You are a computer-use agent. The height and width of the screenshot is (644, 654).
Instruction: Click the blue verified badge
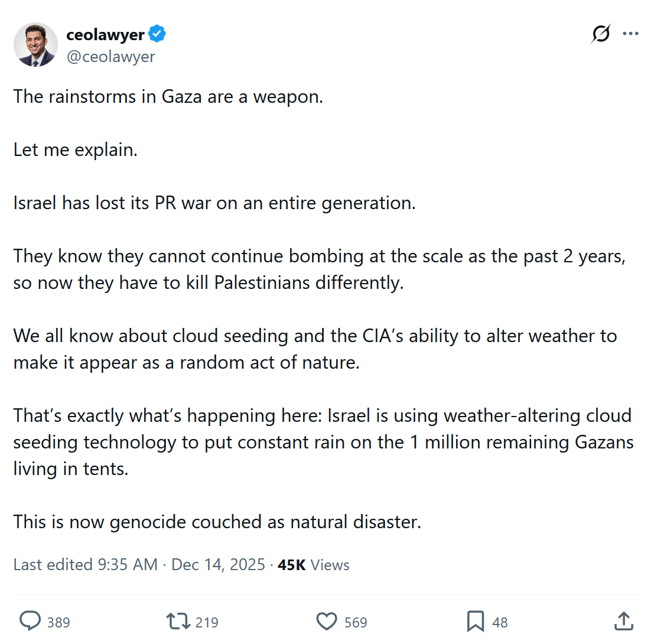[157, 34]
